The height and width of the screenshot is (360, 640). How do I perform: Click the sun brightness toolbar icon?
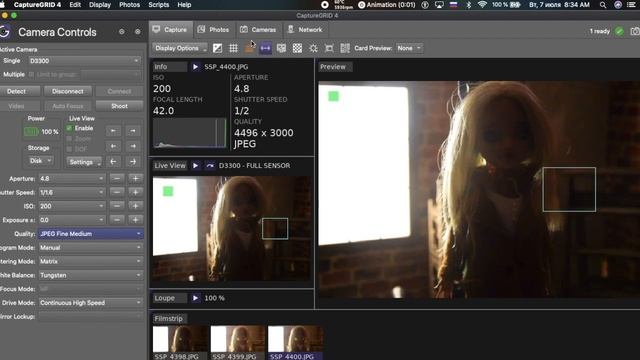click(313, 48)
